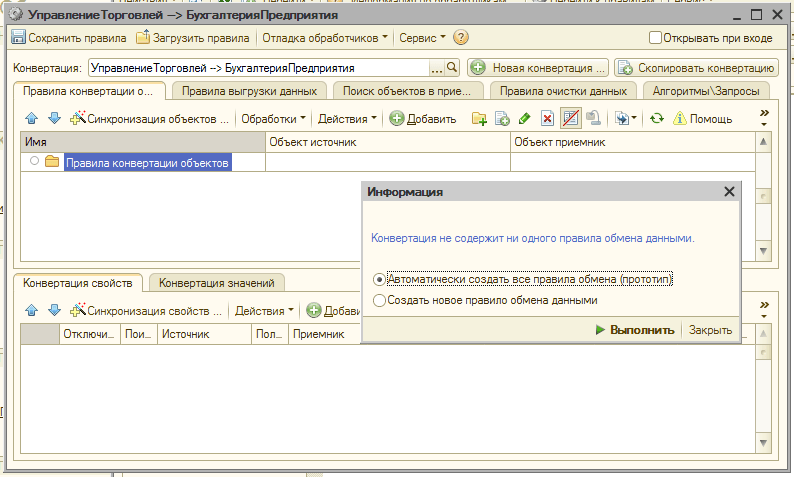Screen dimensions: 794x477
Task: Switch to Правила очистки данных tab
Action: coord(563,91)
